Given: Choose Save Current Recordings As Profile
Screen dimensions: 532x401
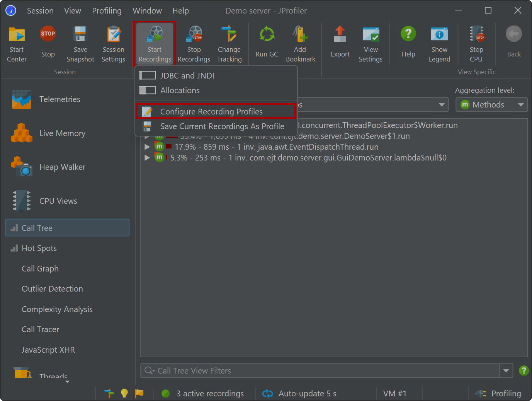Looking at the screenshot, I should point(216,126).
